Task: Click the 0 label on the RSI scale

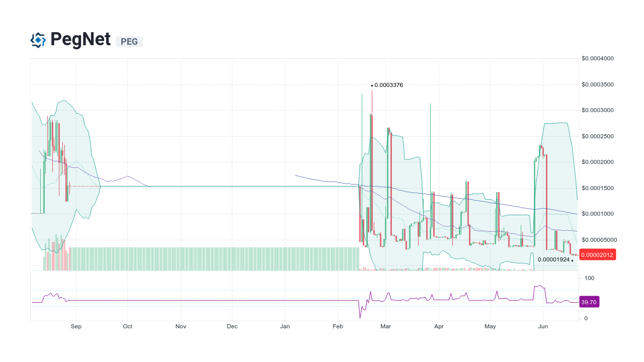Action: click(585, 318)
